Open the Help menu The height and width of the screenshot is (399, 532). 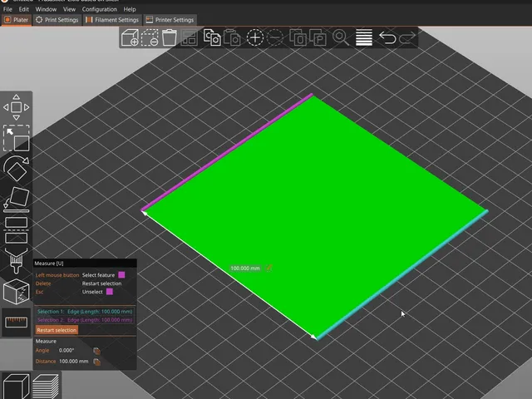coord(130,9)
